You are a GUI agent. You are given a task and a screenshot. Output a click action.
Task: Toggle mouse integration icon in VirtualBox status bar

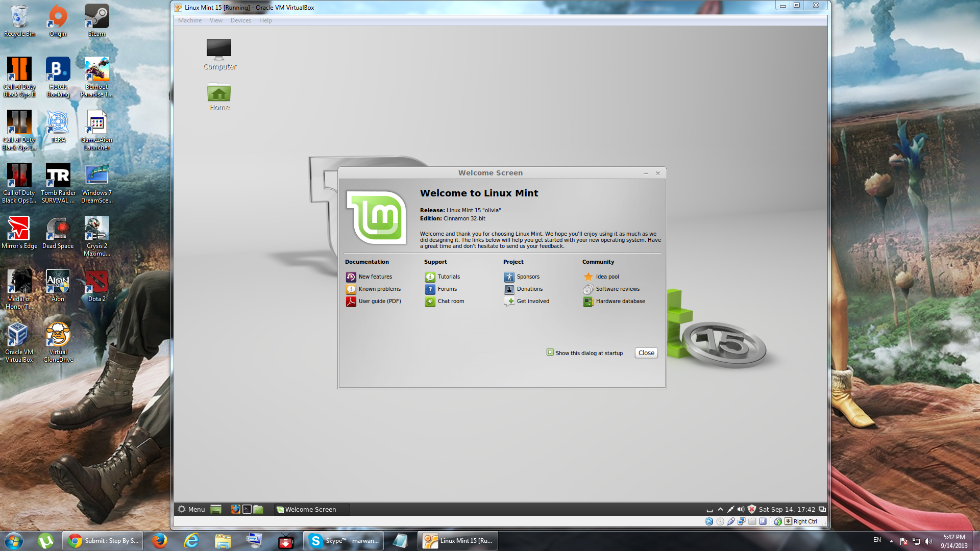(778, 521)
